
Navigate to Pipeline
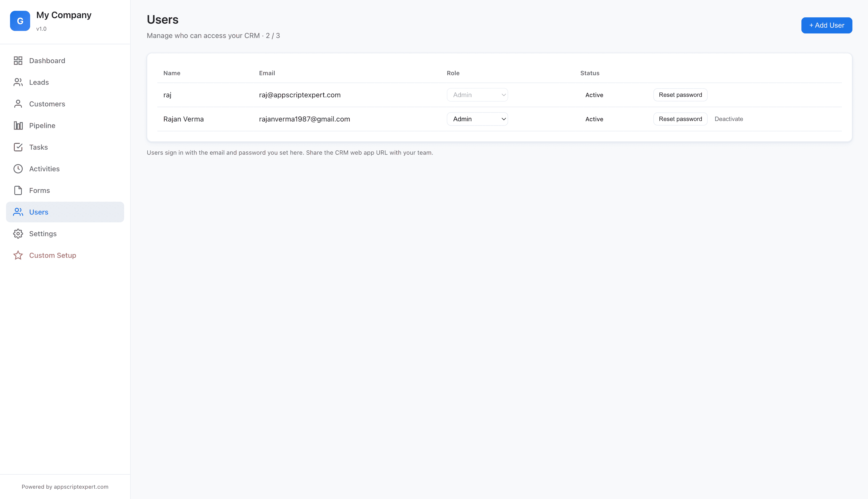coord(65,126)
